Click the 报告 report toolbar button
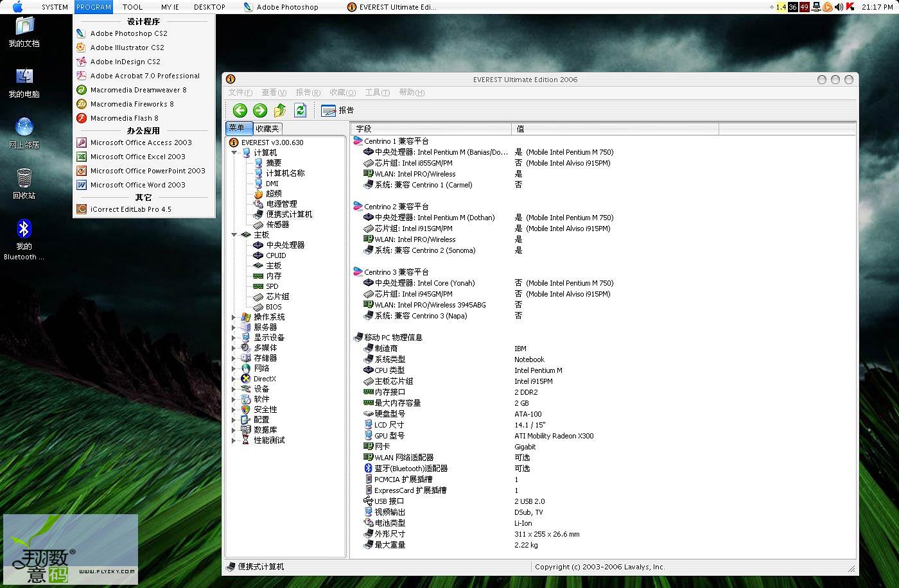The width and height of the screenshot is (899, 588). pyautogui.click(x=338, y=110)
